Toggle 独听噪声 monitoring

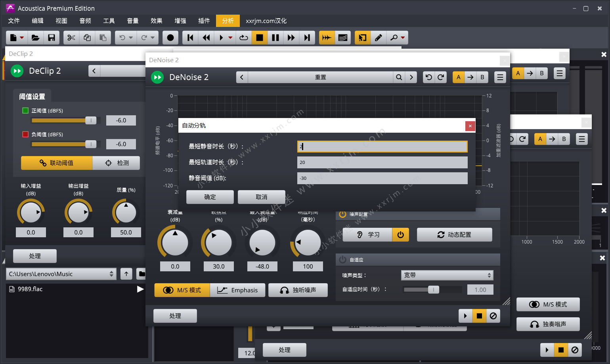click(x=298, y=290)
